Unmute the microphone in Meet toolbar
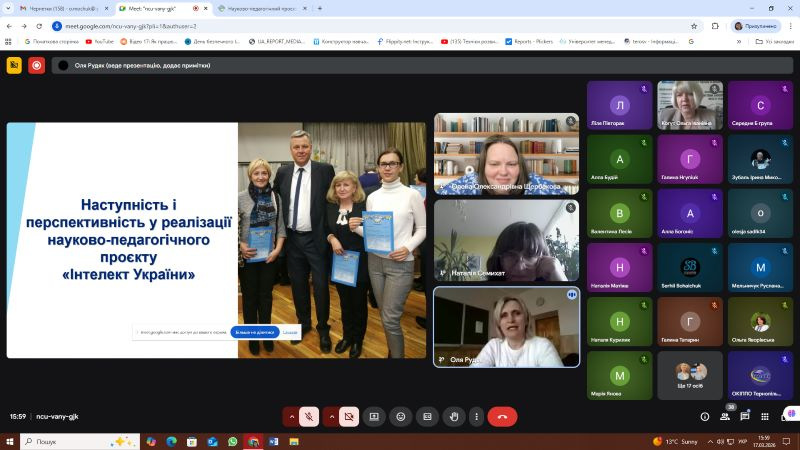 tap(310, 416)
